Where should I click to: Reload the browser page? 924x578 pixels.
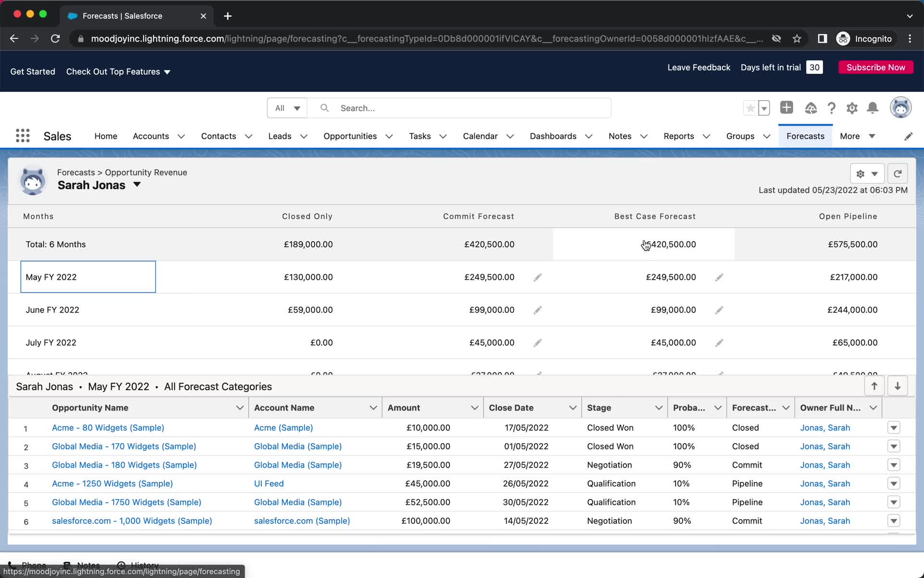pyautogui.click(x=55, y=39)
